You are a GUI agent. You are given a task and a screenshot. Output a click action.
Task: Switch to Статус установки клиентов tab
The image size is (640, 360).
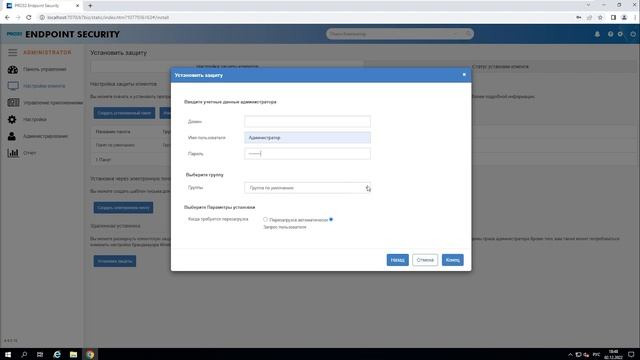[x=500, y=66]
